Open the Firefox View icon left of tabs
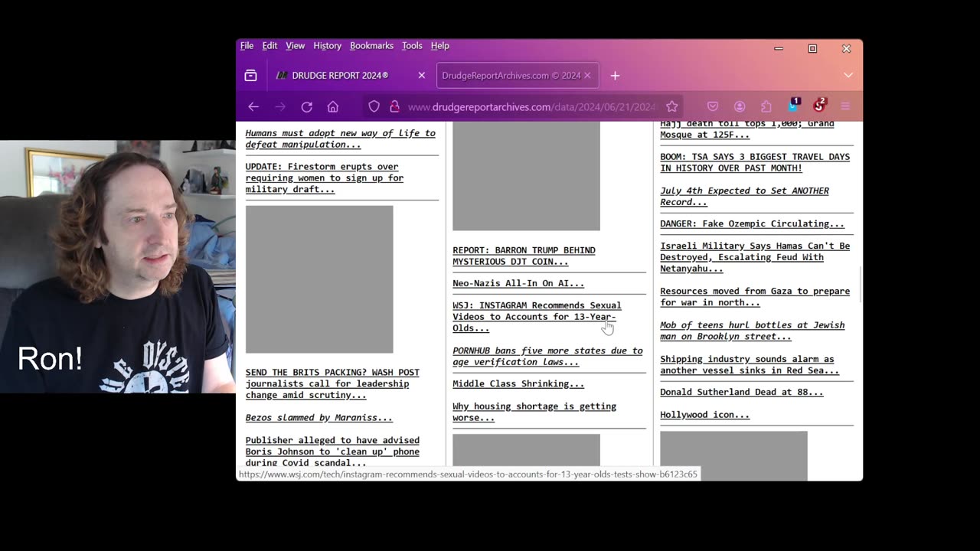This screenshot has width=980, height=551. click(x=250, y=76)
